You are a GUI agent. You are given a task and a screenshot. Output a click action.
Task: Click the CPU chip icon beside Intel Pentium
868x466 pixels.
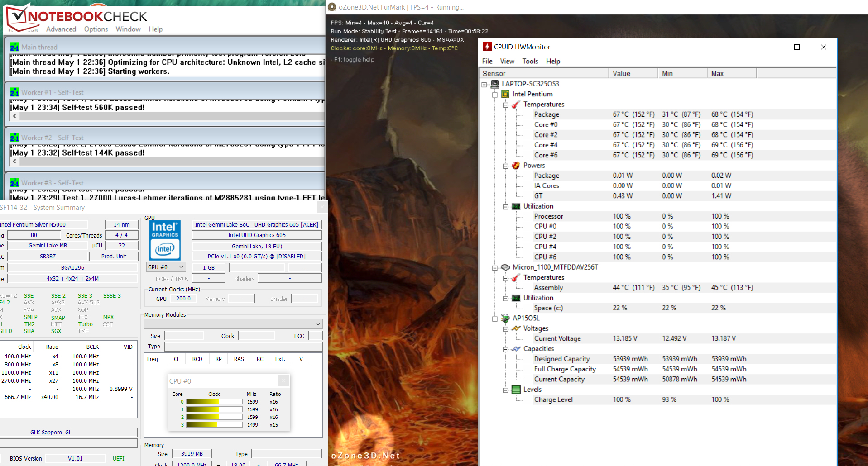pyautogui.click(x=505, y=94)
